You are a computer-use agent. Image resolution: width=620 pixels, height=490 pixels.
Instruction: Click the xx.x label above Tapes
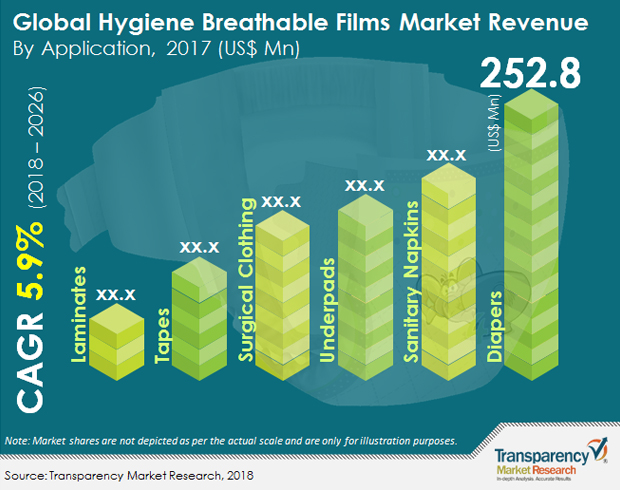click(199, 247)
